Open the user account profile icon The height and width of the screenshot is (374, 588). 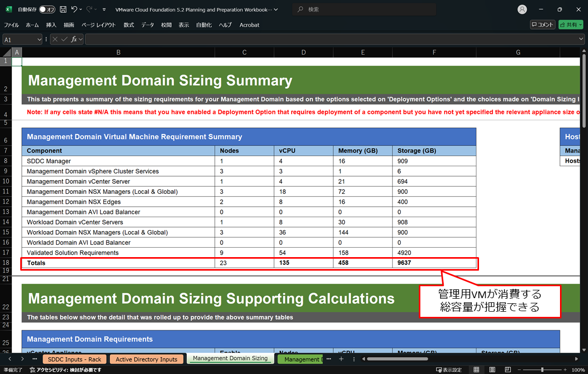522,9
